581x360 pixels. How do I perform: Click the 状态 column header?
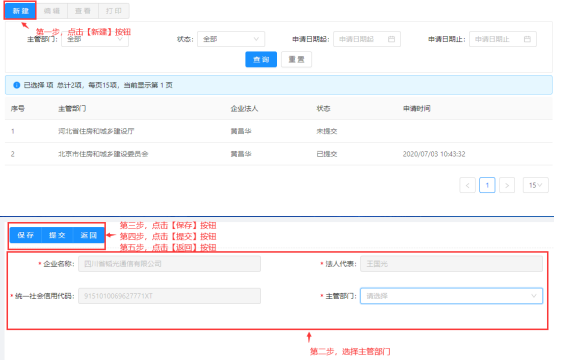click(x=323, y=109)
